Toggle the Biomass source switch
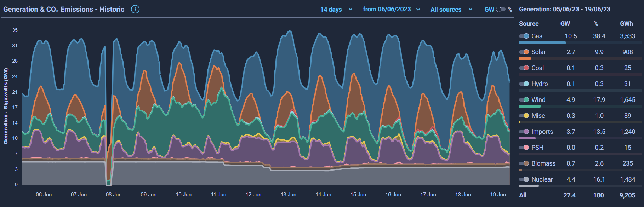 (x=524, y=163)
